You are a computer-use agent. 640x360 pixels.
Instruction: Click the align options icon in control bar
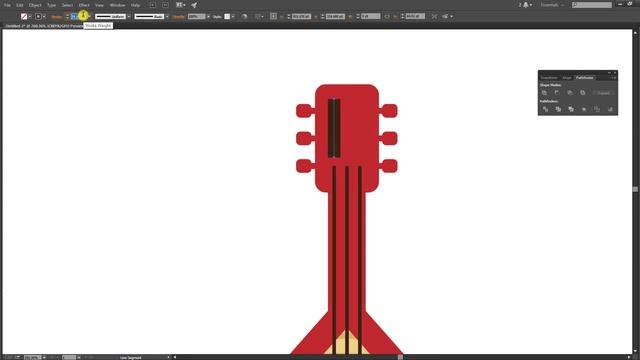[x=258, y=16]
